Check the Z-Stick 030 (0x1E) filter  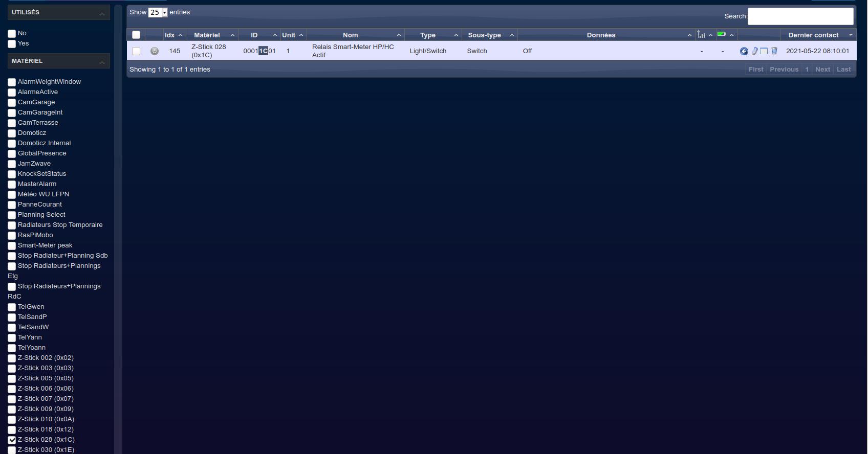tap(12, 450)
